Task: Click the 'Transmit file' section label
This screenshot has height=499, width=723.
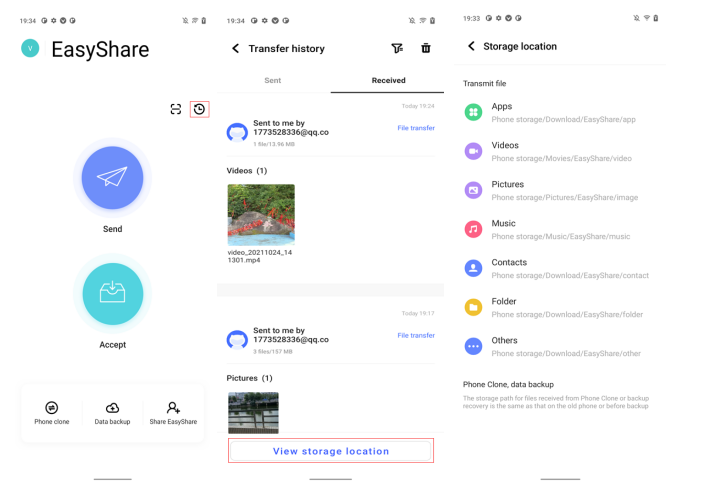Action: tap(485, 83)
